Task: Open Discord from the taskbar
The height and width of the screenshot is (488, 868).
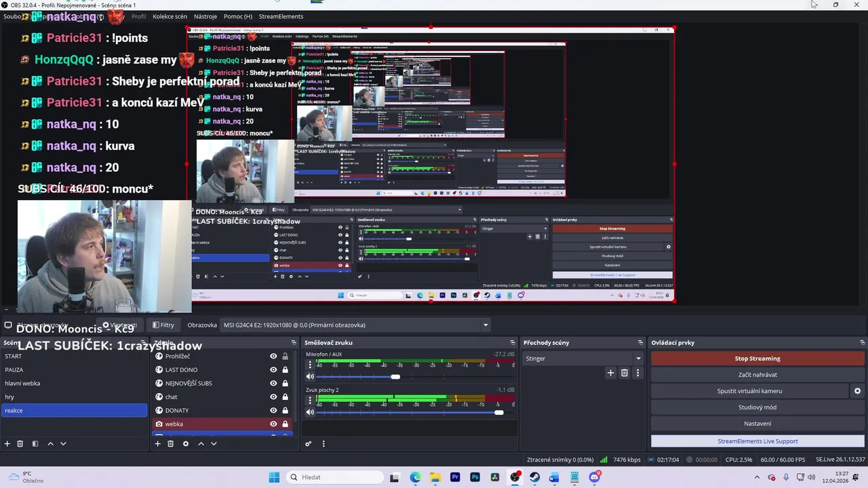Action: point(595,477)
